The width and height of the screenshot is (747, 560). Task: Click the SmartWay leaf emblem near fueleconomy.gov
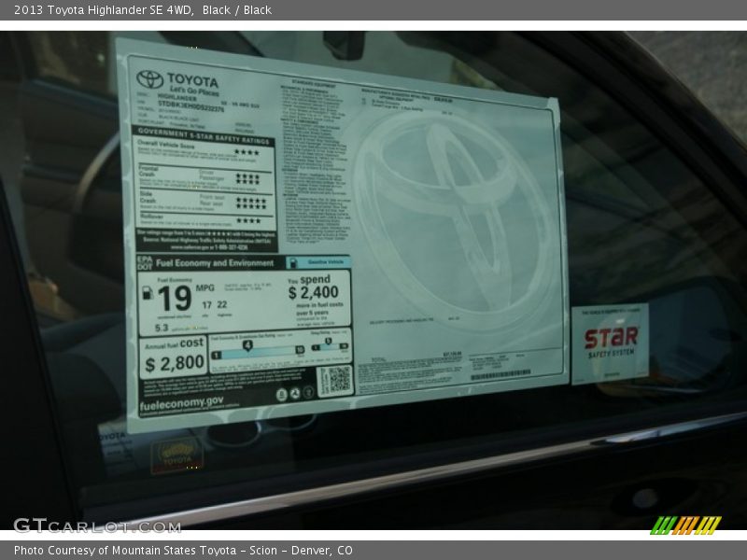(x=295, y=393)
